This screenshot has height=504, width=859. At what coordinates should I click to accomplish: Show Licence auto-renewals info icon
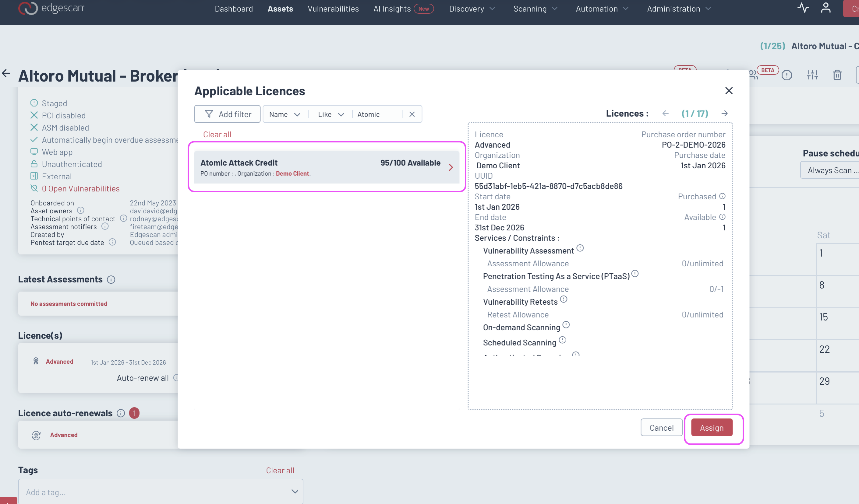(121, 413)
